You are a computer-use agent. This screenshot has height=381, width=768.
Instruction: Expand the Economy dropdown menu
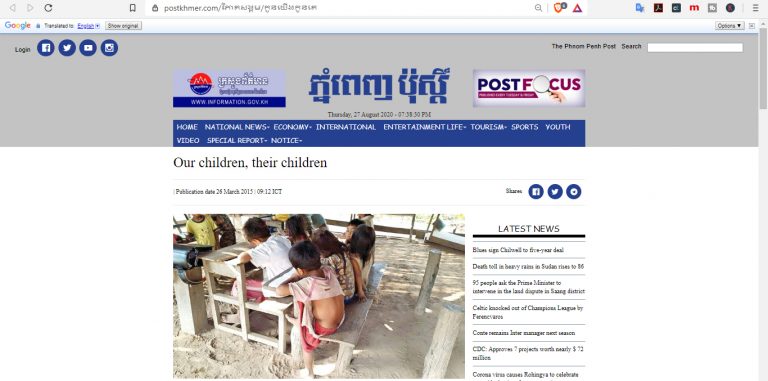[x=292, y=127]
